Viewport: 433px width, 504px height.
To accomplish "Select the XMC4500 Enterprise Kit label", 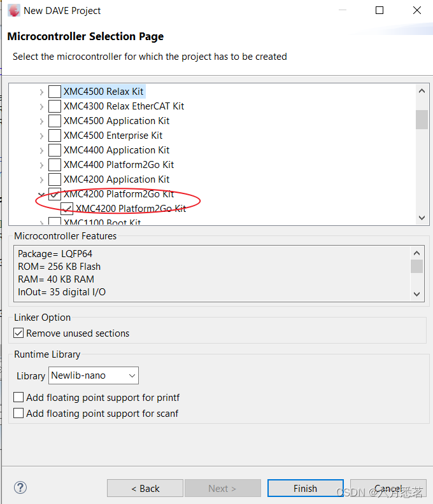I will pyautogui.click(x=113, y=136).
